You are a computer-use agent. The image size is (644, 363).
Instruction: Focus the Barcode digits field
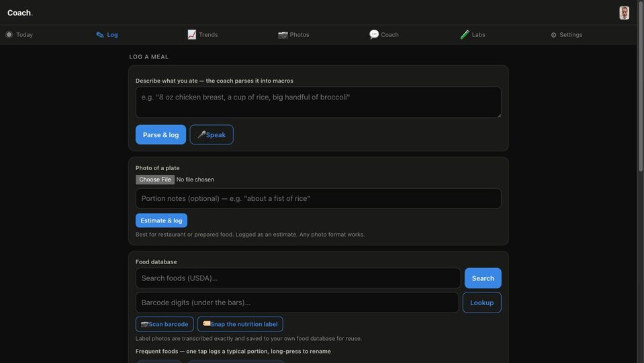click(x=297, y=302)
